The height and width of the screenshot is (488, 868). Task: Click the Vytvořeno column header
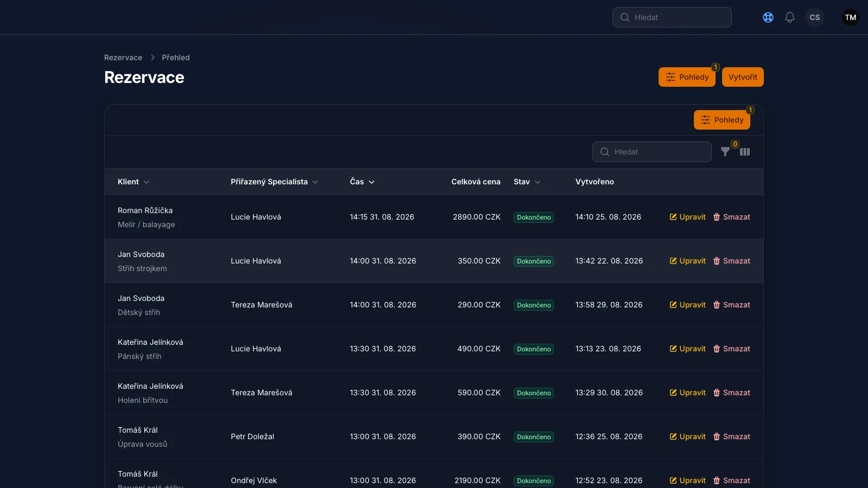tap(595, 182)
